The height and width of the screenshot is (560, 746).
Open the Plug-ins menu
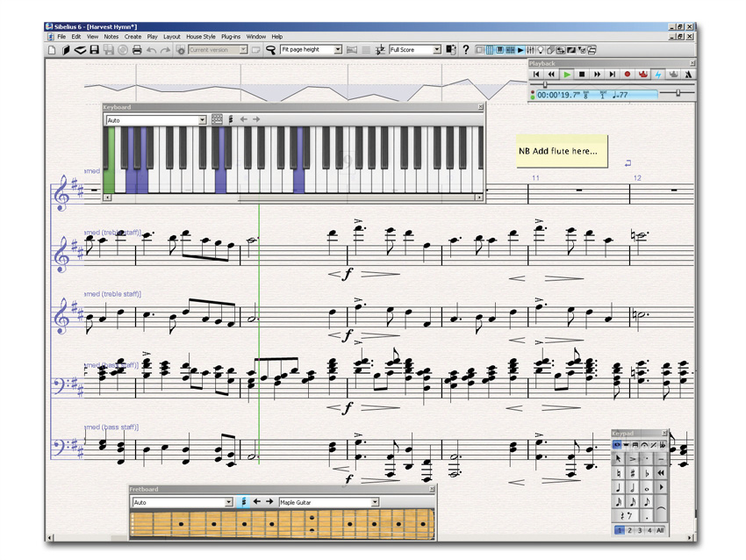231,37
